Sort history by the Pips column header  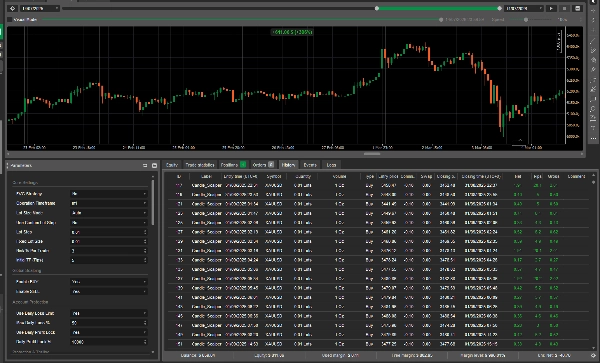[538, 176]
